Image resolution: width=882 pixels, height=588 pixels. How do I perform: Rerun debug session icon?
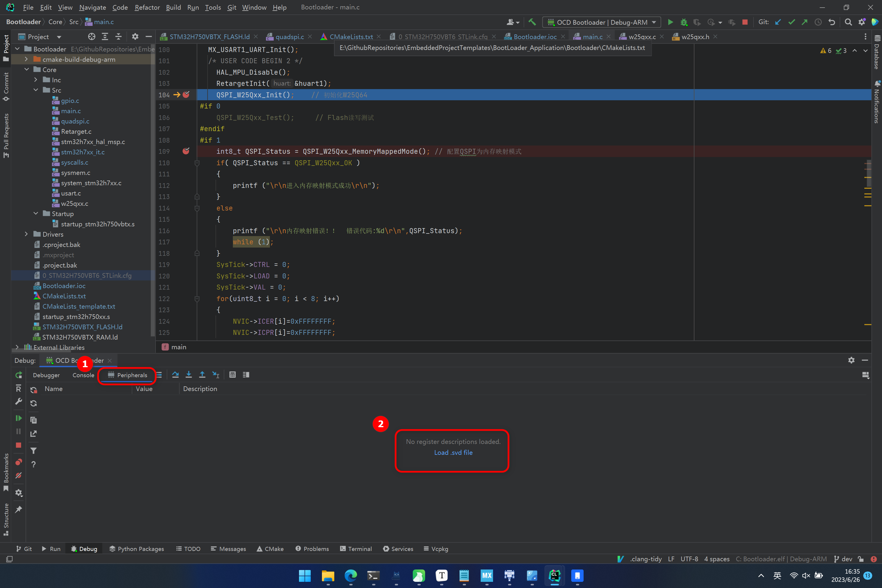tap(18, 375)
